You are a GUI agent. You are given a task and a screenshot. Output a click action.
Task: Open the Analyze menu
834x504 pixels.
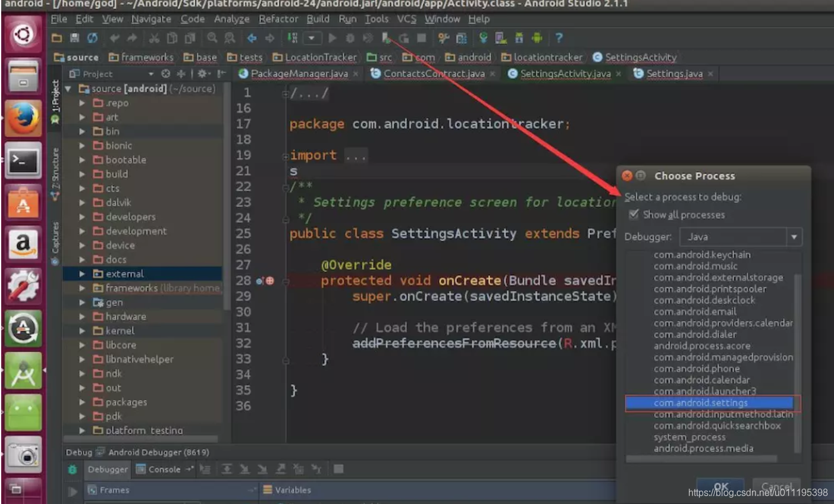(x=232, y=19)
